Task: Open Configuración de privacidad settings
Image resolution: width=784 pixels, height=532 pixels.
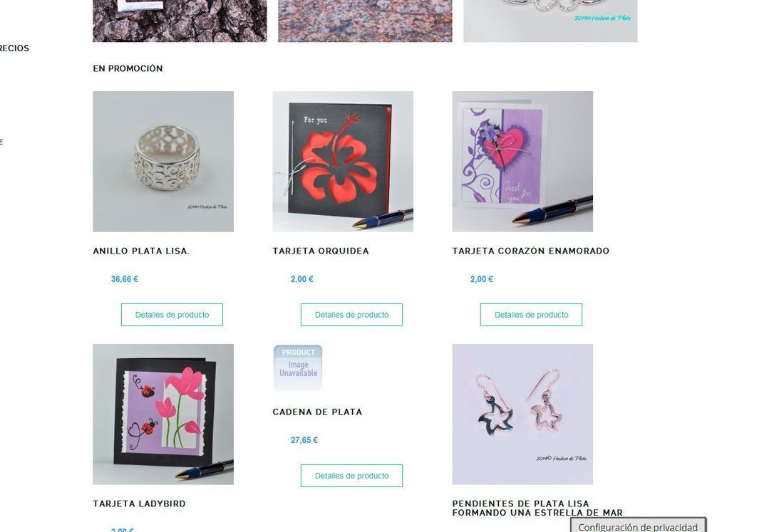Action: pos(638,526)
